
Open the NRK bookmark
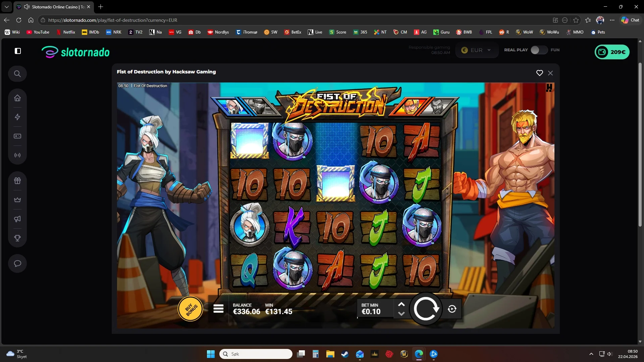click(114, 32)
